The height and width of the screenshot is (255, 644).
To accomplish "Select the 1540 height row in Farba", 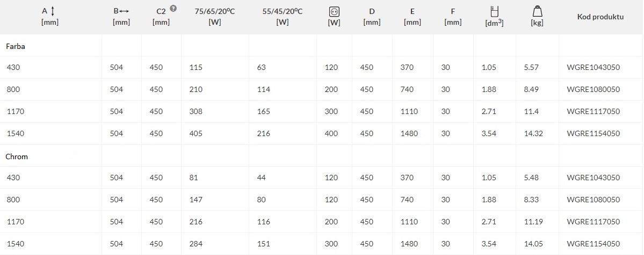I will [x=322, y=133].
